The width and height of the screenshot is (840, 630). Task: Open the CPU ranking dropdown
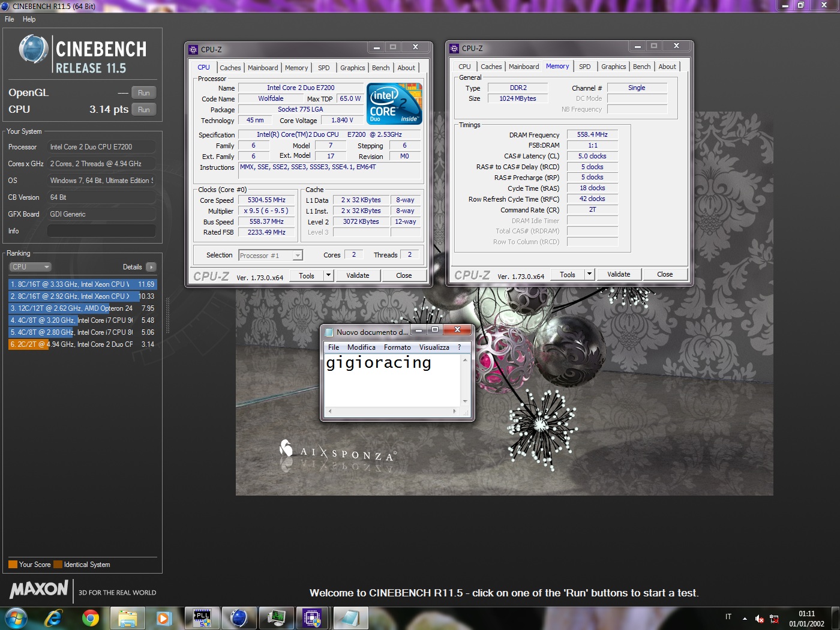pyautogui.click(x=30, y=267)
